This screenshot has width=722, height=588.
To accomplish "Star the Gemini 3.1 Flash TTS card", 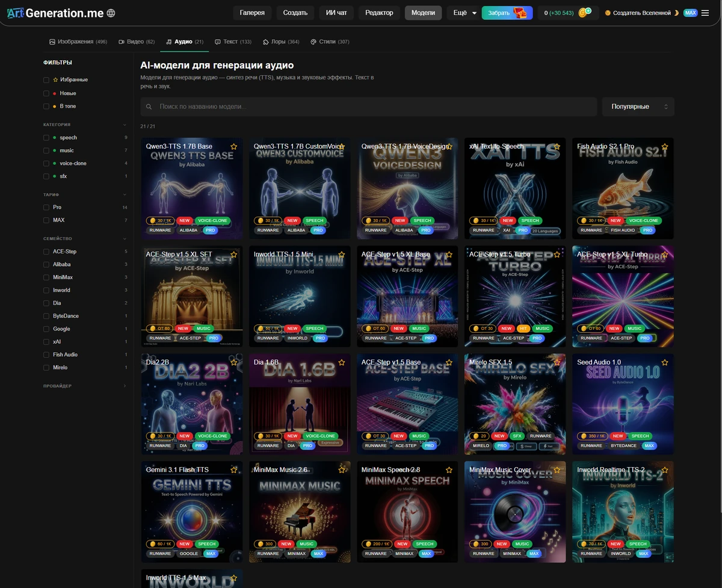I will point(234,469).
